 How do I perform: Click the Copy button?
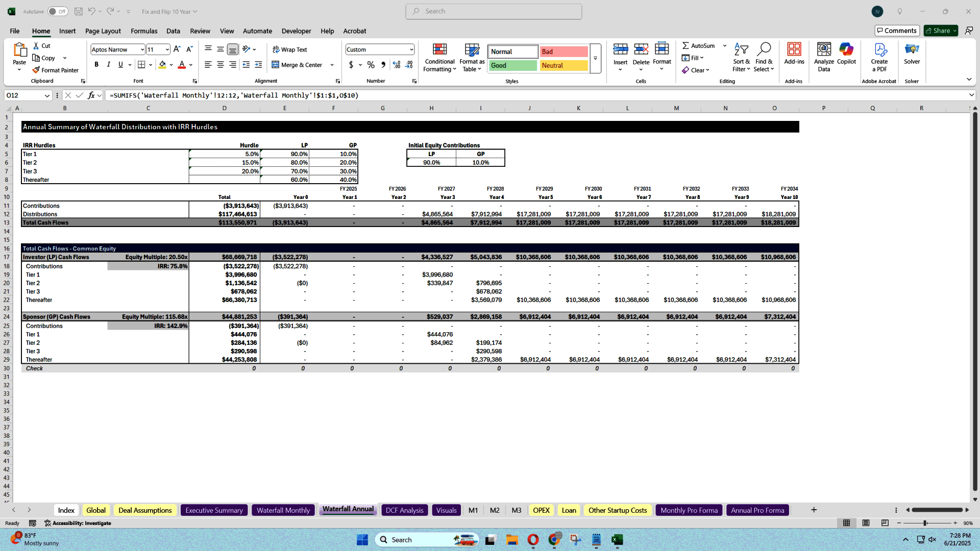[x=44, y=58]
